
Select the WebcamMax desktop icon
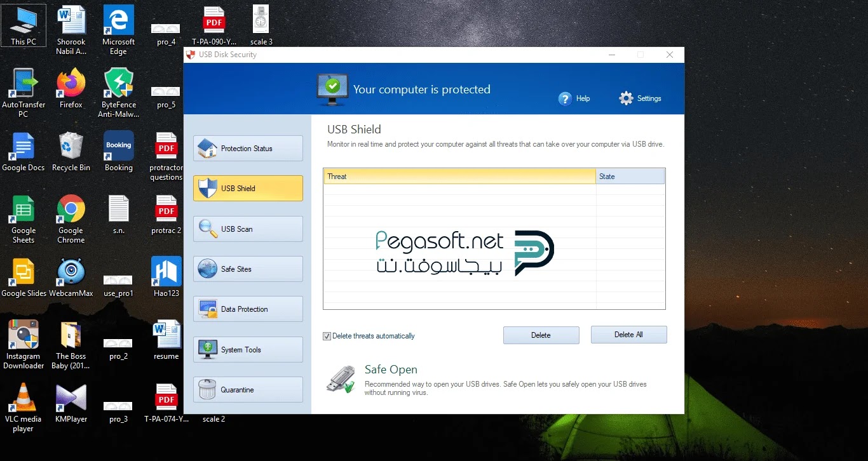coord(71,277)
